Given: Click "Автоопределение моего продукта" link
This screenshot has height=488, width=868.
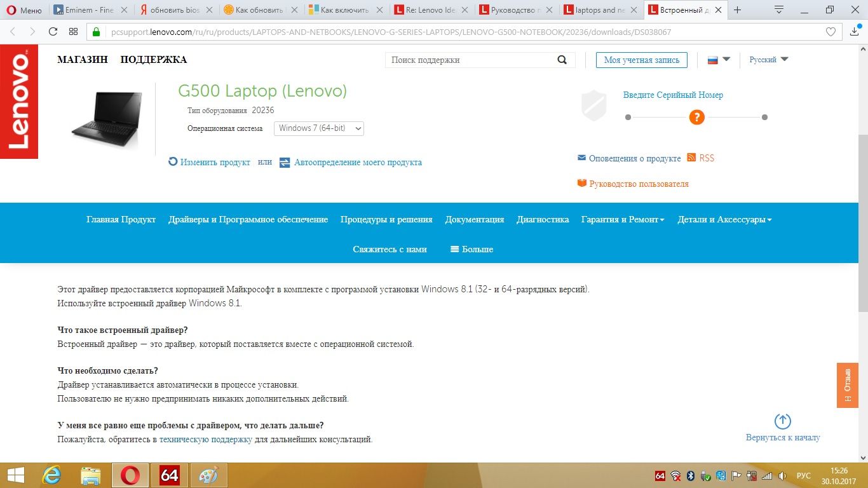Looking at the screenshot, I should pyautogui.click(x=351, y=162).
